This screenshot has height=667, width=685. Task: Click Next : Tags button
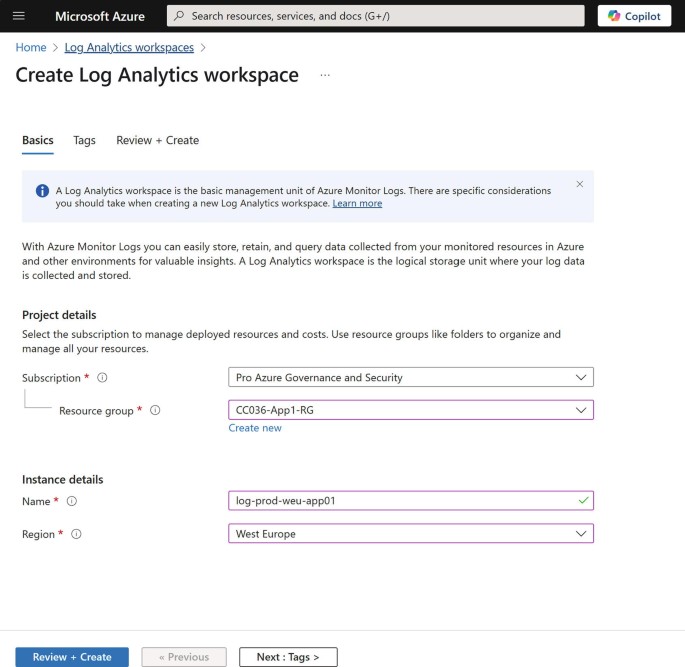tap(288, 657)
